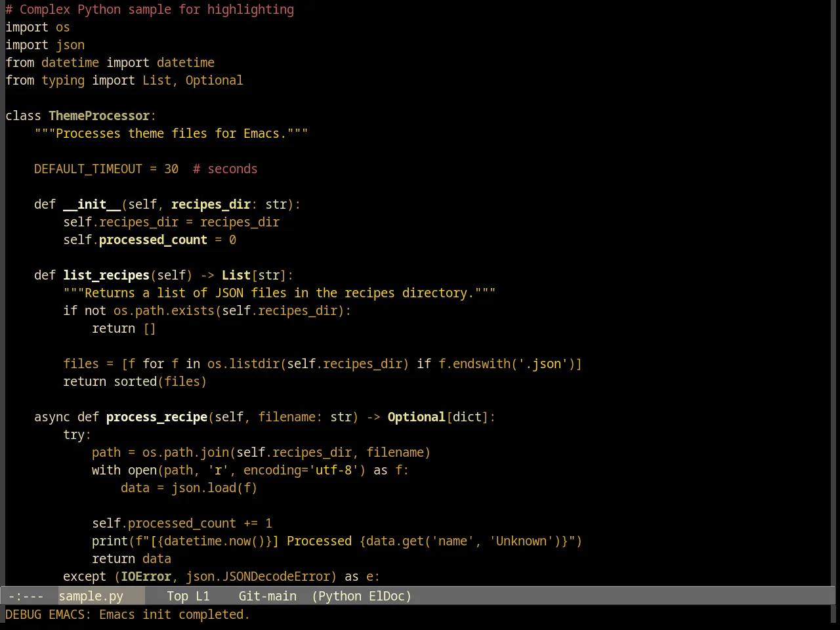Click 'from datetime import datetime' line
The image size is (840, 630).
click(110, 62)
